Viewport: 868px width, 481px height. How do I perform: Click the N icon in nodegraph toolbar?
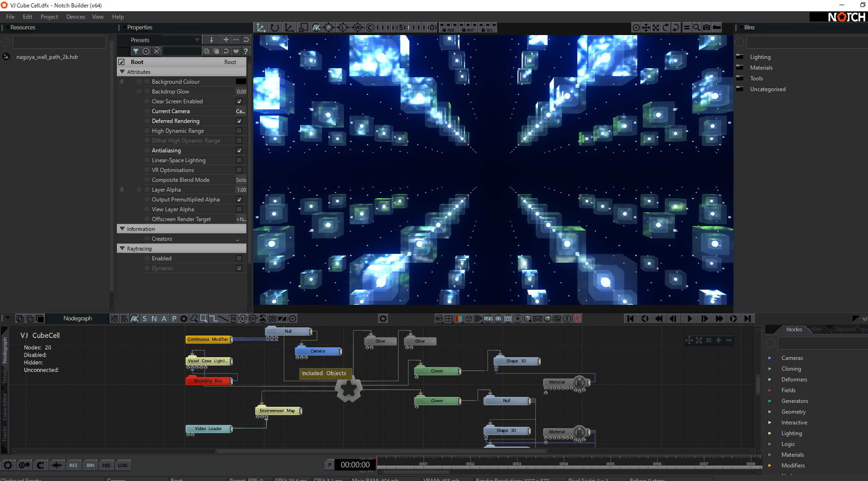coord(154,319)
